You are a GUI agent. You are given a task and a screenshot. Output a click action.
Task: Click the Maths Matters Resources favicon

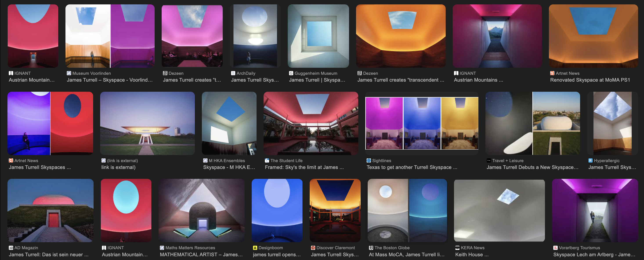(162, 248)
